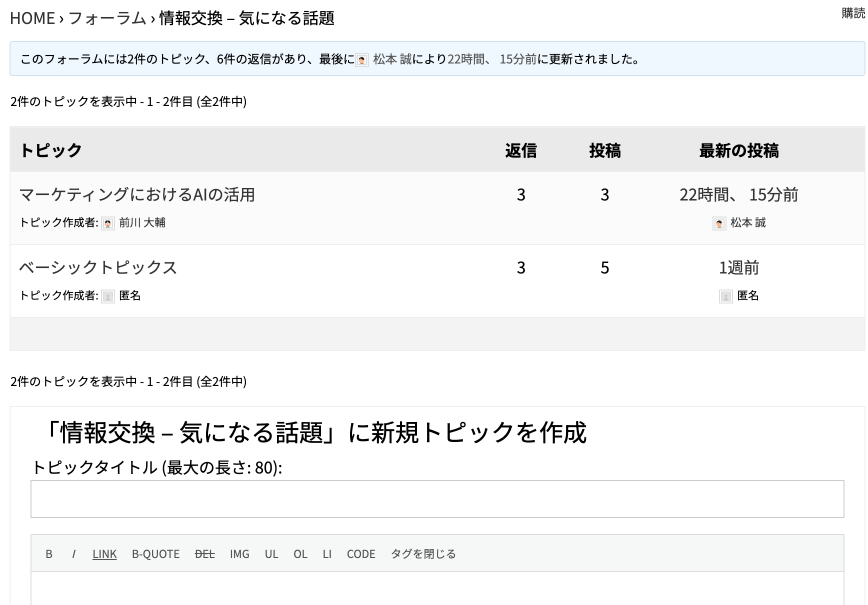Screen dimensions: 868x605
Task: Click the italic I editor button
Action: pyautogui.click(x=74, y=554)
